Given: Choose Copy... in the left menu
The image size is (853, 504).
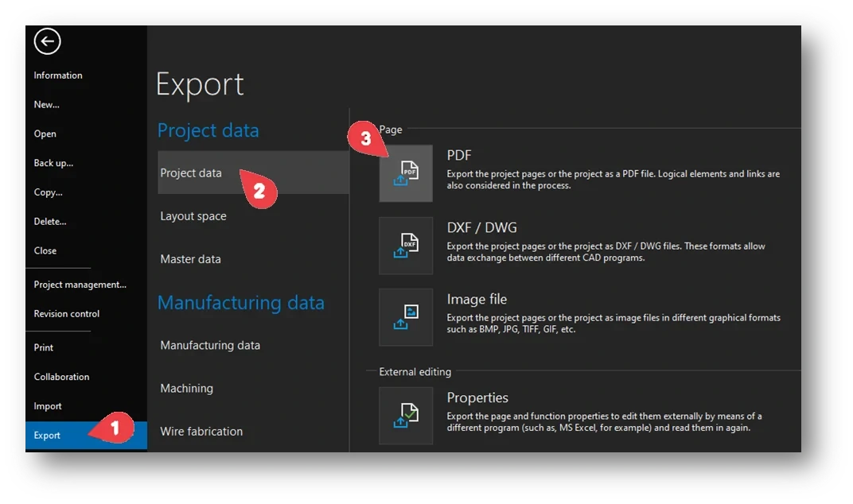Looking at the screenshot, I should tap(48, 192).
